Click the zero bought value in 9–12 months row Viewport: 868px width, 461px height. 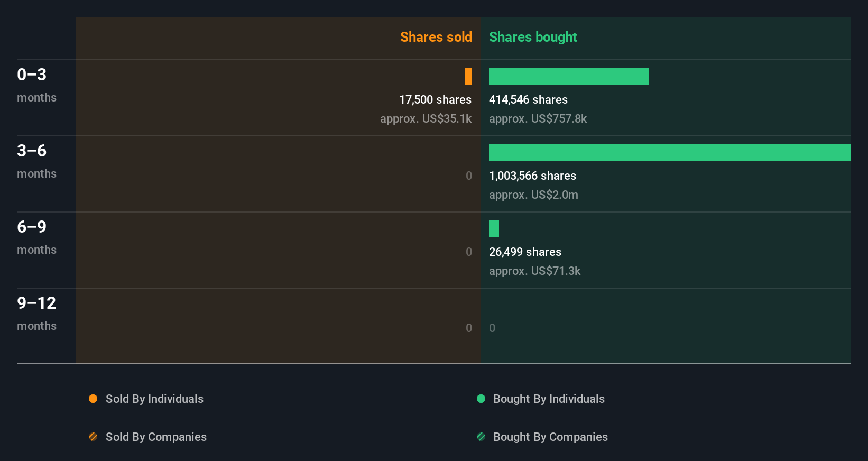coord(492,328)
